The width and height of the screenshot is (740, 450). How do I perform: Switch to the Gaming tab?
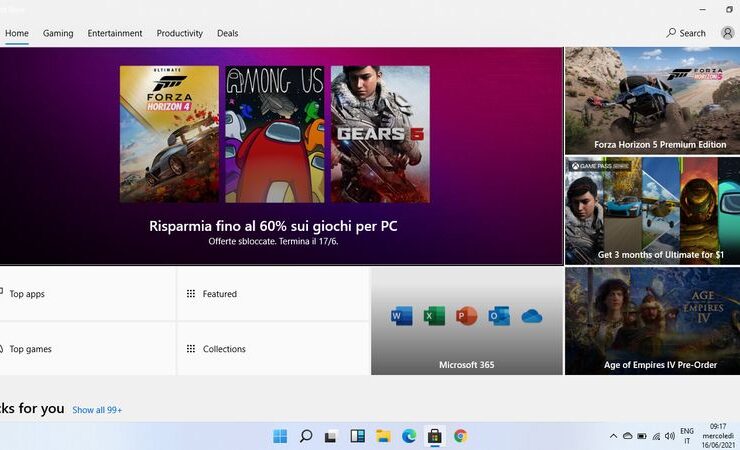coord(58,33)
